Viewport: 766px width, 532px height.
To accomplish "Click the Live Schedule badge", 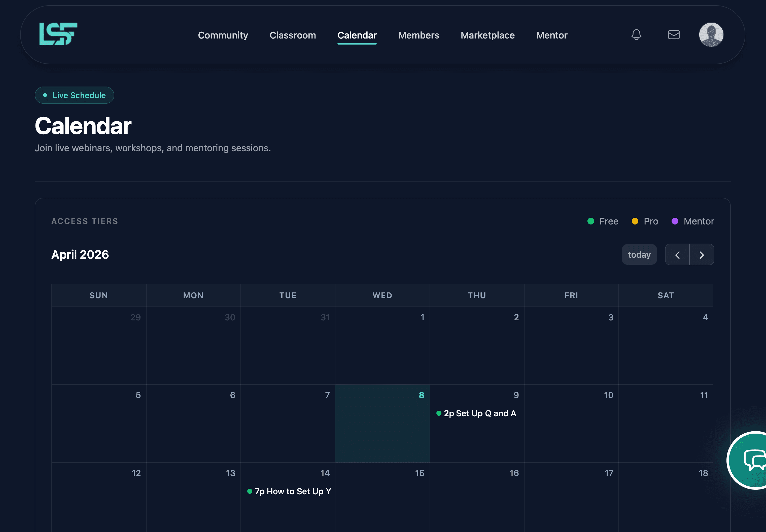I will (74, 95).
